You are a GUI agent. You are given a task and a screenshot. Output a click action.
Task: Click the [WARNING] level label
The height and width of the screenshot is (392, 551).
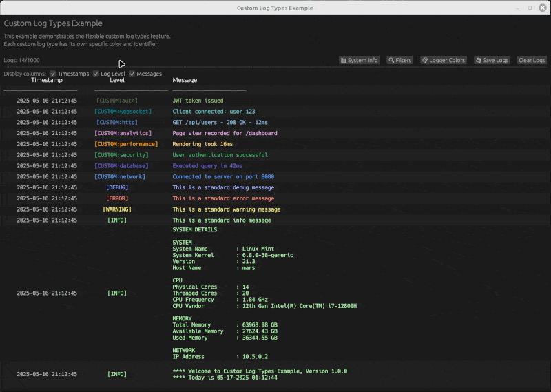coord(117,209)
